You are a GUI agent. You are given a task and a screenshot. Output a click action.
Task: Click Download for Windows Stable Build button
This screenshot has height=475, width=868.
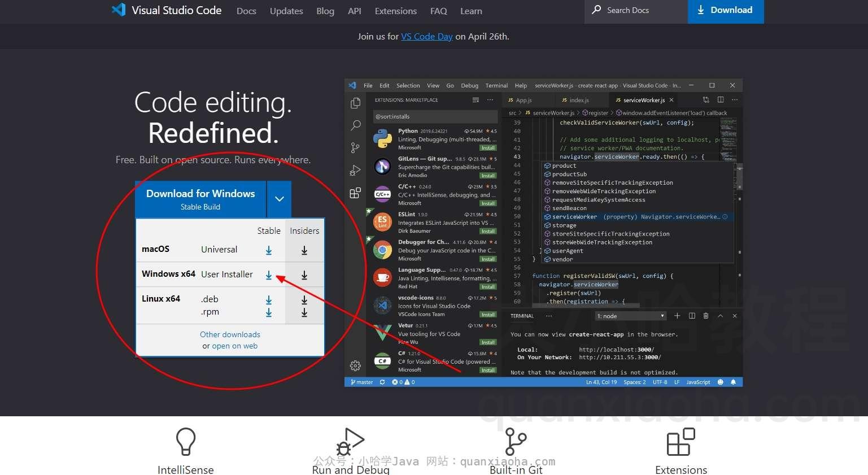pyautogui.click(x=200, y=199)
